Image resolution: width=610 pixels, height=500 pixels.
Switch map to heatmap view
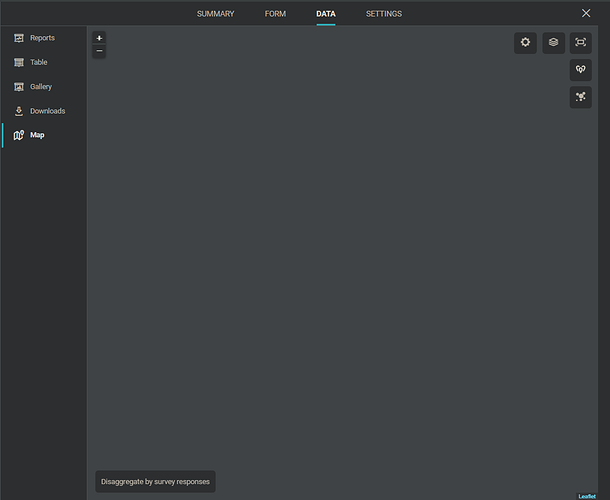pyautogui.click(x=581, y=97)
